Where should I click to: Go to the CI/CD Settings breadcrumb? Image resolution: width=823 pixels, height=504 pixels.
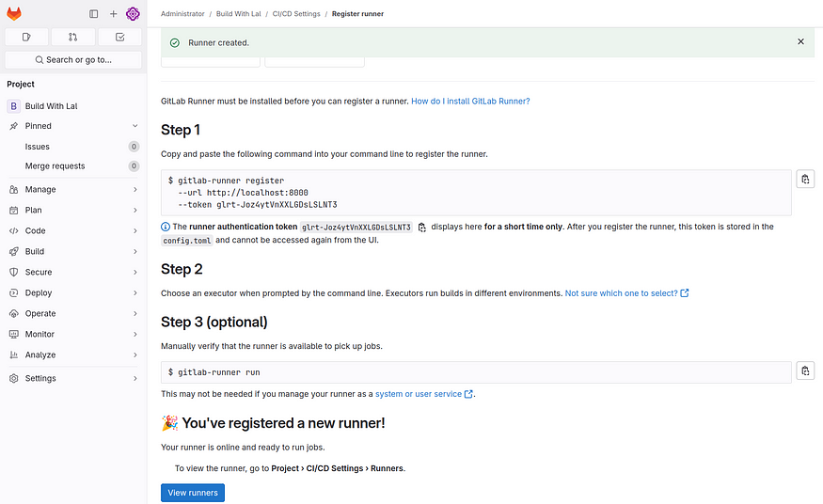coord(296,14)
